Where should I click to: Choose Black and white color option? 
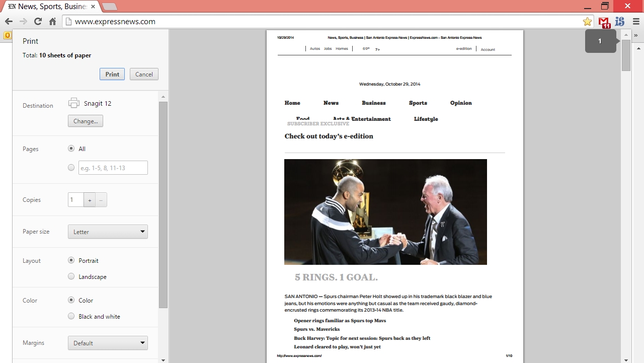(71, 316)
